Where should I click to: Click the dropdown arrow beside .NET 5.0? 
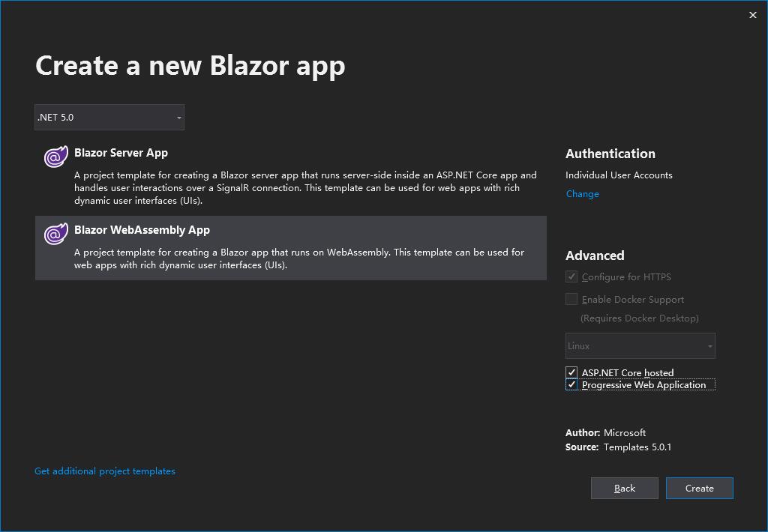[178, 118]
